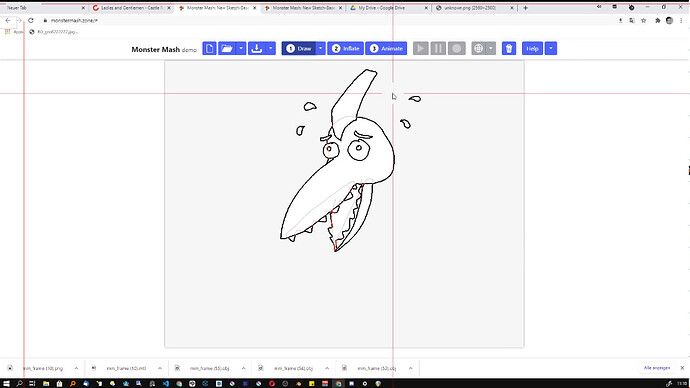
Task: Open Visual Studio Code from the taskbar
Action: [165, 384]
